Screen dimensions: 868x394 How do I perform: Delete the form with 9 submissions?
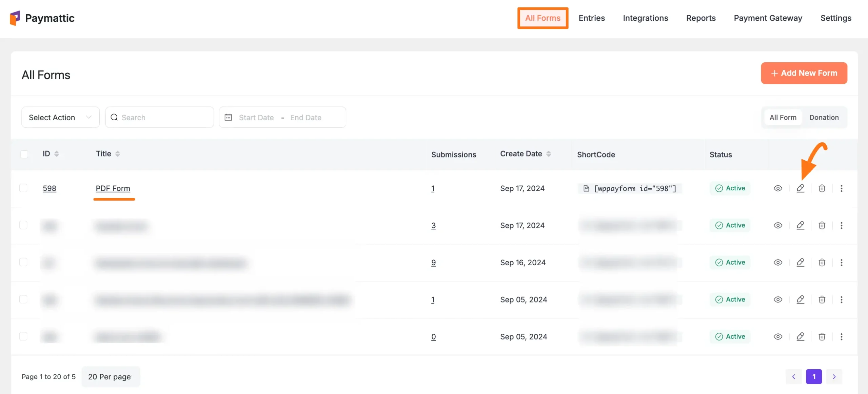[x=822, y=262]
